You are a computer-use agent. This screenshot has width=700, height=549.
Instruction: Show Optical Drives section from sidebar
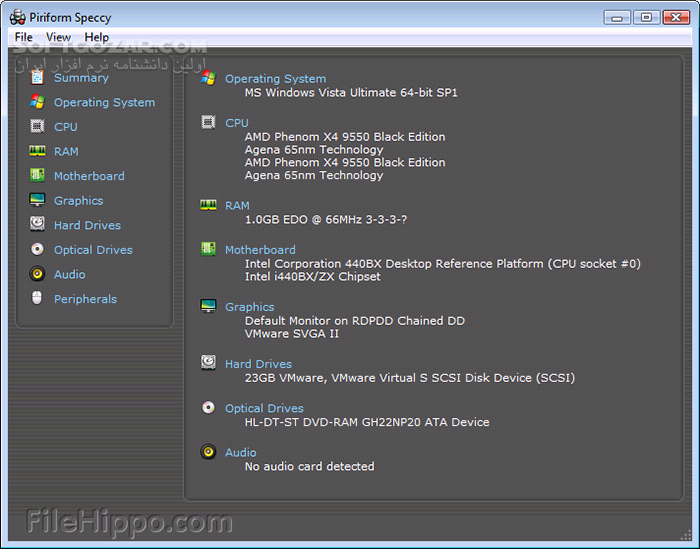93,250
